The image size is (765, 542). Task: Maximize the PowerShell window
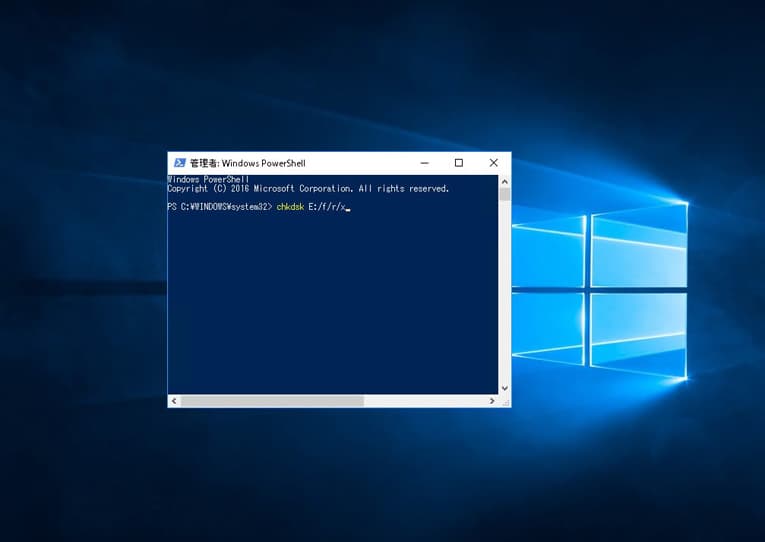(x=459, y=163)
